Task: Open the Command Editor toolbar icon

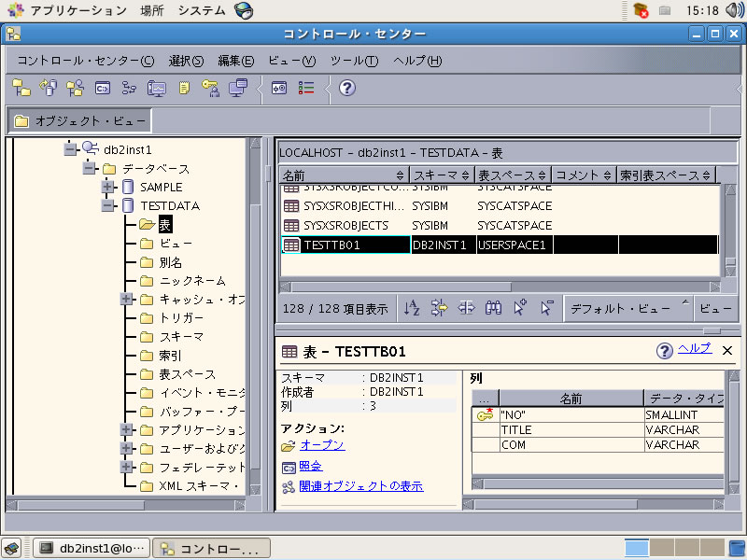Action: (x=104, y=88)
